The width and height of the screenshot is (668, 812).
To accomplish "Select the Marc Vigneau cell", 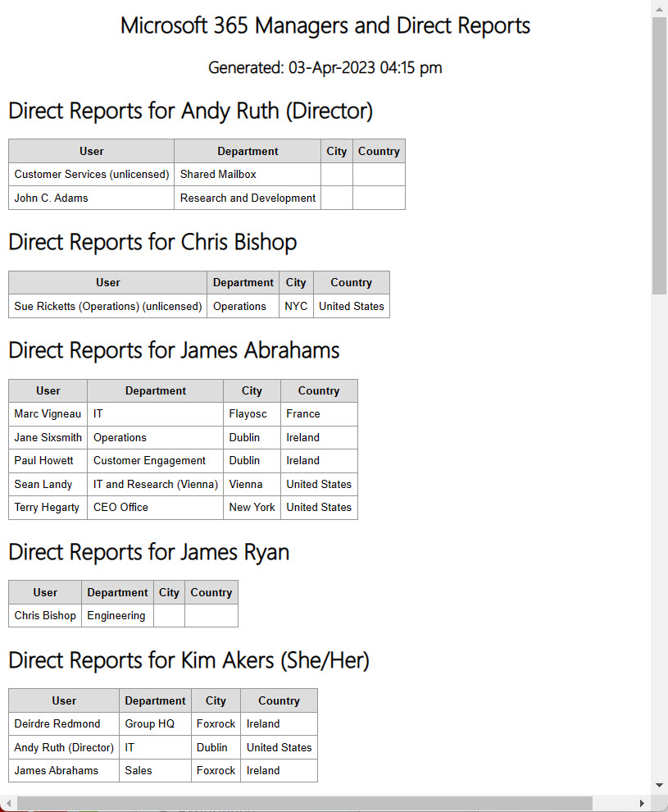I will (48, 413).
